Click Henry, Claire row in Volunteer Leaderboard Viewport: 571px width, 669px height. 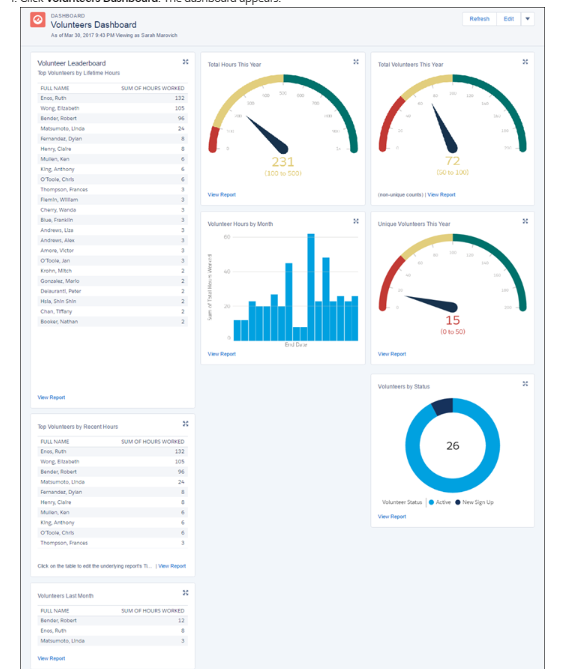pos(113,149)
